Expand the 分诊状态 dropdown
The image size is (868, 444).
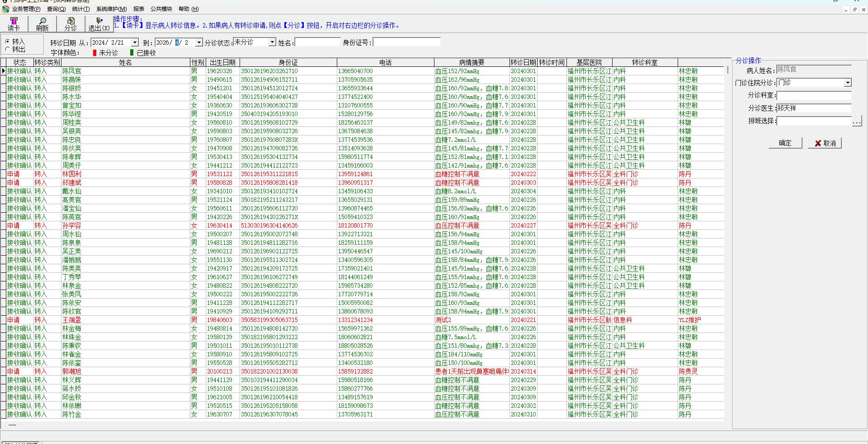pos(272,42)
